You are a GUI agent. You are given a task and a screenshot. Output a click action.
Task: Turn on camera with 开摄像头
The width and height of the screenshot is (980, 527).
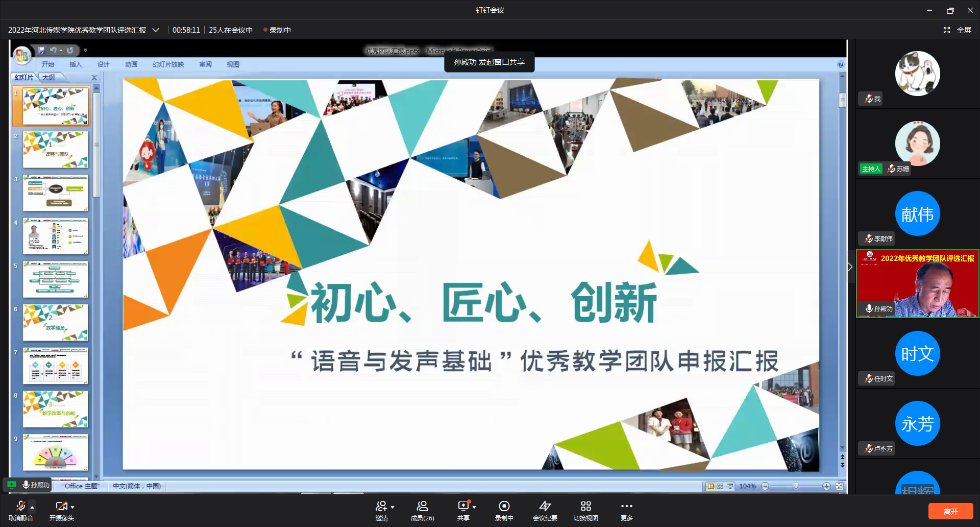click(61, 506)
